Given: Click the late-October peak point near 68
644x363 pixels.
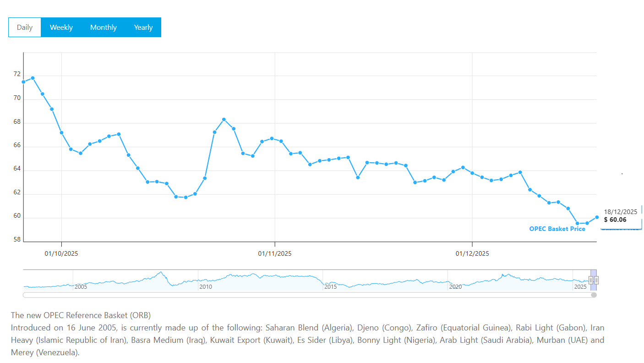Looking at the screenshot, I should [224, 120].
